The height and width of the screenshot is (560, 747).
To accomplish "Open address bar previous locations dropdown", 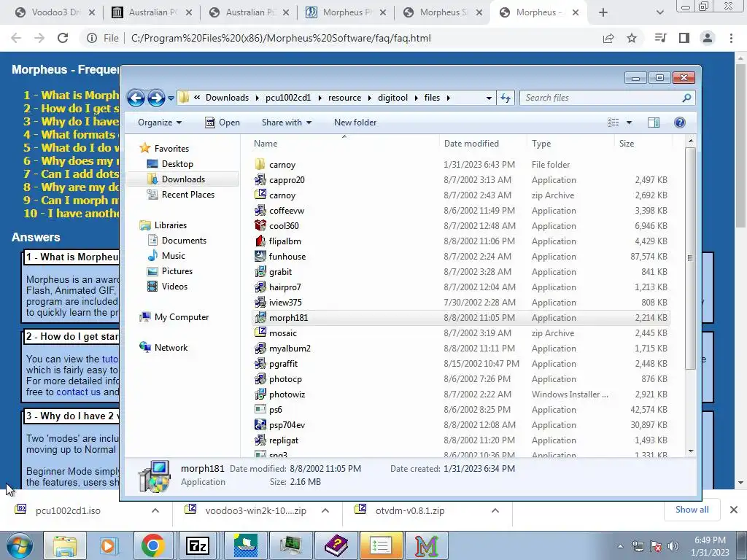I will tap(489, 98).
